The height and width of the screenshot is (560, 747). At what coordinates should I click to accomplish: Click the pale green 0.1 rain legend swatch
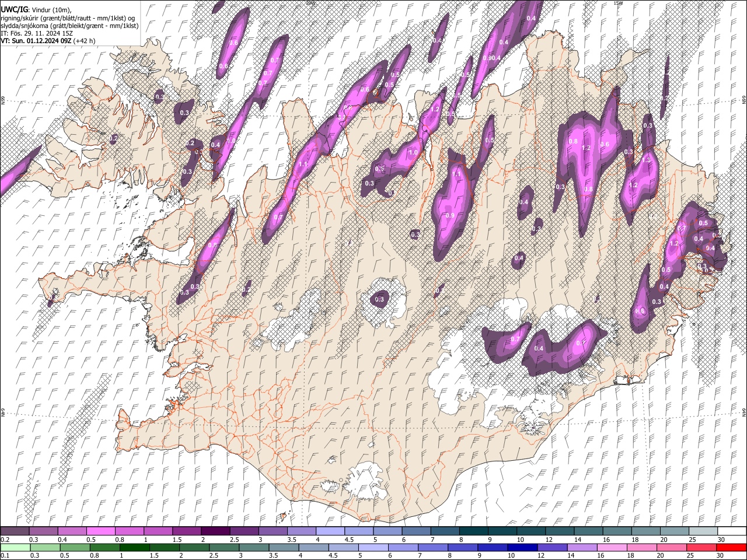(15, 547)
